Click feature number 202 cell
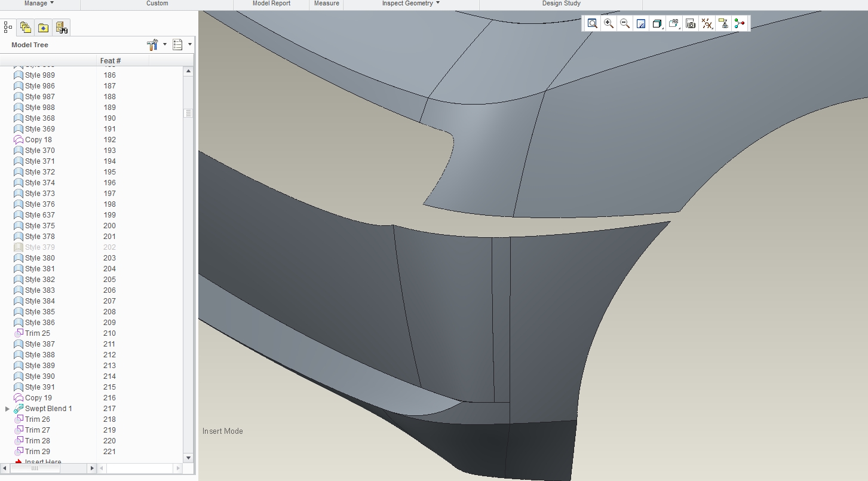 pos(109,247)
